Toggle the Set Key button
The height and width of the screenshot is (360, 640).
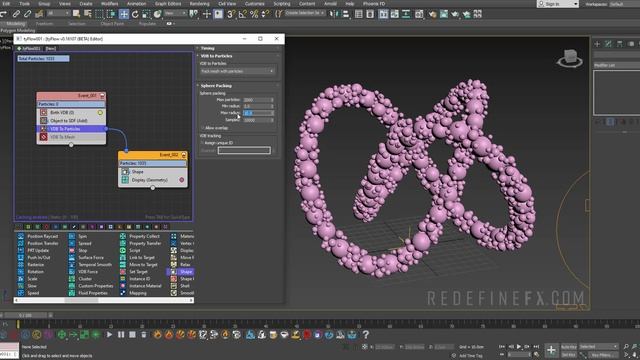(x=569, y=355)
